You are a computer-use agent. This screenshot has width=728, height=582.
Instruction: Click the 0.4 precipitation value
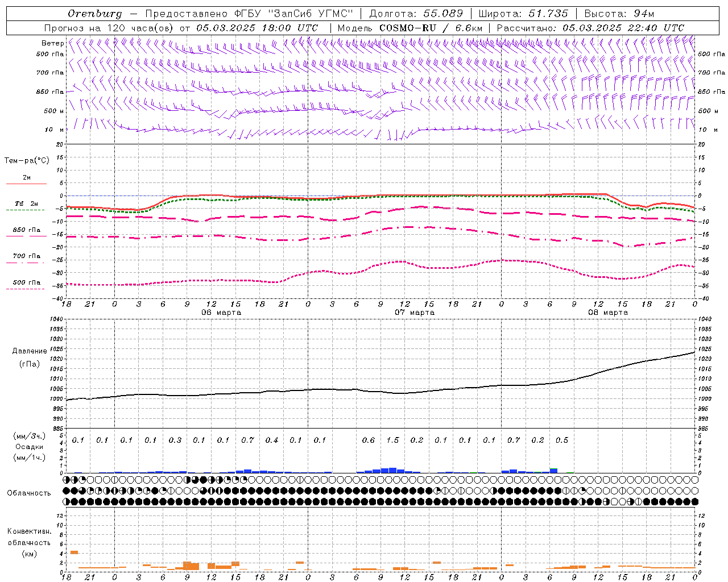pos(272,440)
